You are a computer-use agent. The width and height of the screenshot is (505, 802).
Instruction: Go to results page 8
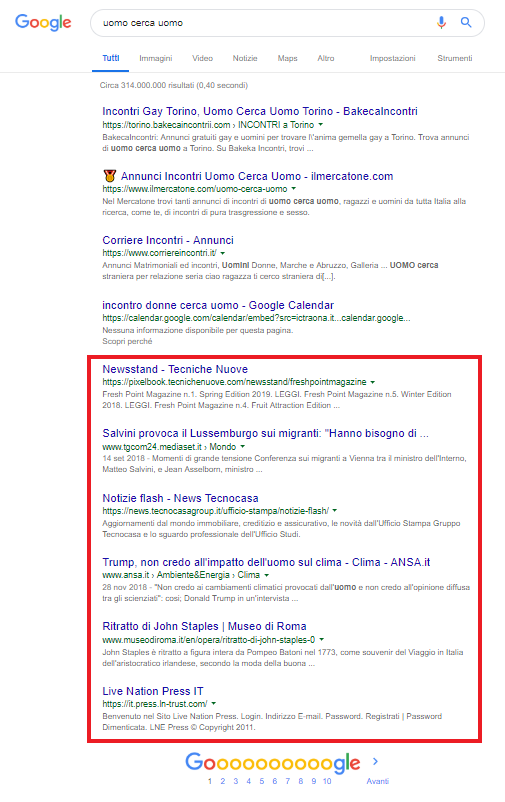pyautogui.click(x=301, y=781)
